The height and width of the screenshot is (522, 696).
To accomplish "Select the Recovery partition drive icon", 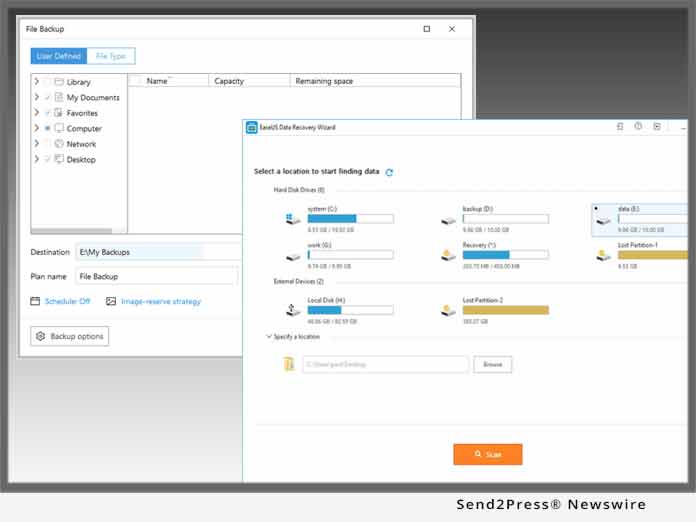I will pyautogui.click(x=448, y=254).
